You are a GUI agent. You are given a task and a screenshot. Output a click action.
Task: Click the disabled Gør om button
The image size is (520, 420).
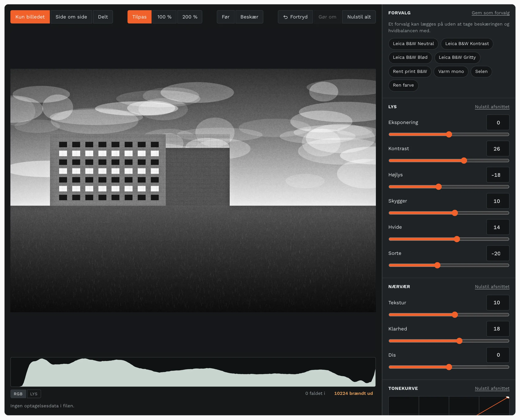327,17
